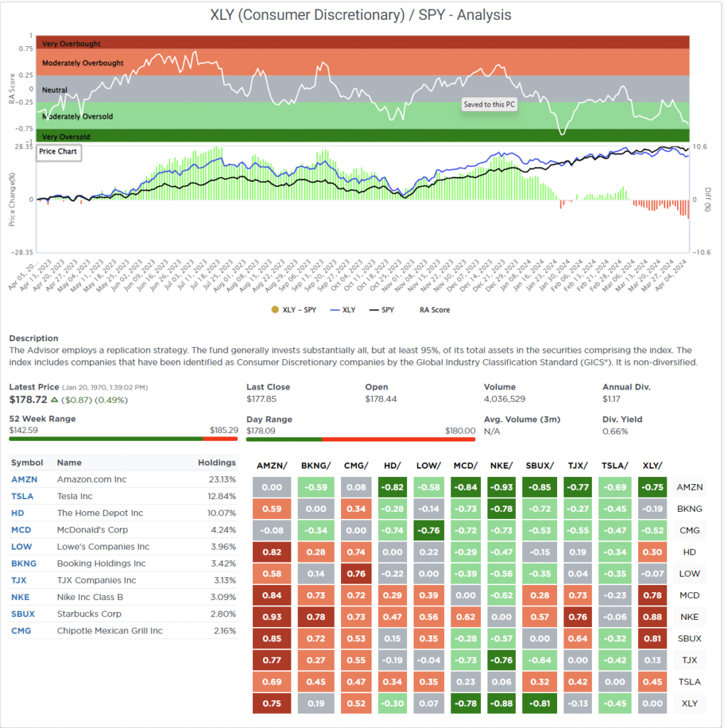Viewport: 724px width, 728px height.
Task: Click the SBUX row label beside the matrix
Action: click(x=689, y=638)
